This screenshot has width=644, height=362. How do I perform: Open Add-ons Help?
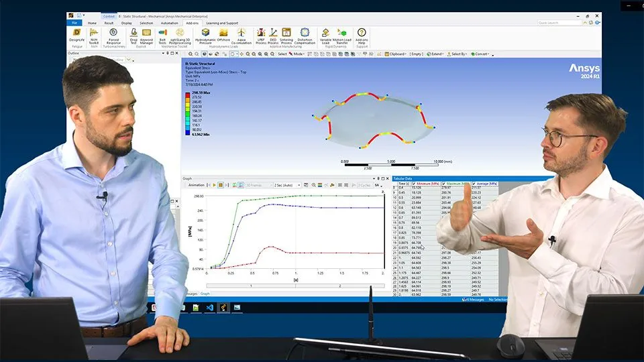pos(362,36)
